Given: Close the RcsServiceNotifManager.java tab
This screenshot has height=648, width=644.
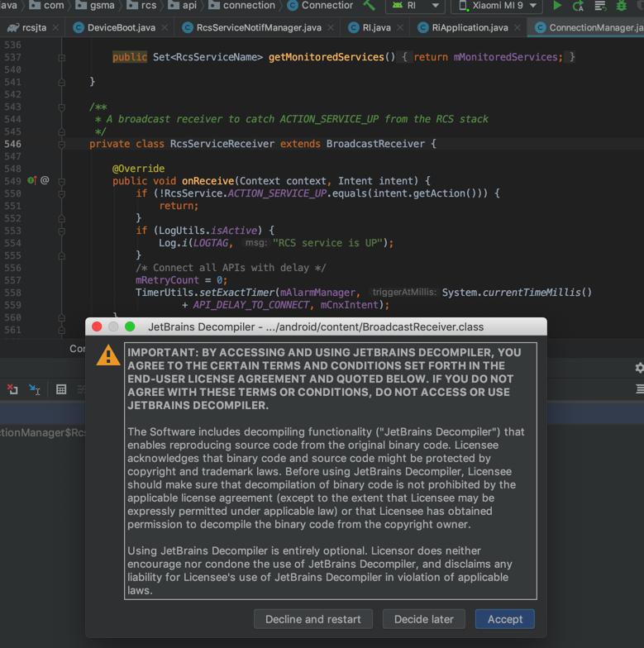Looking at the screenshot, I should click(331, 28).
